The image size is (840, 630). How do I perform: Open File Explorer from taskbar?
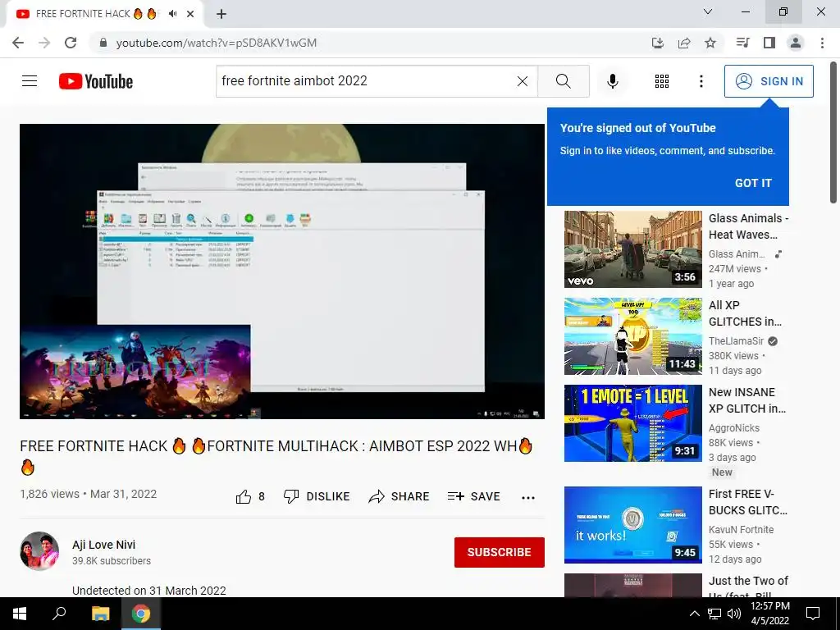point(100,614)
